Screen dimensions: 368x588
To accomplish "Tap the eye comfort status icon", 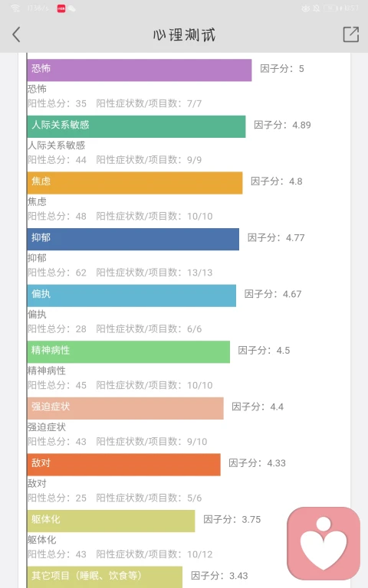I will click(306, 8).
